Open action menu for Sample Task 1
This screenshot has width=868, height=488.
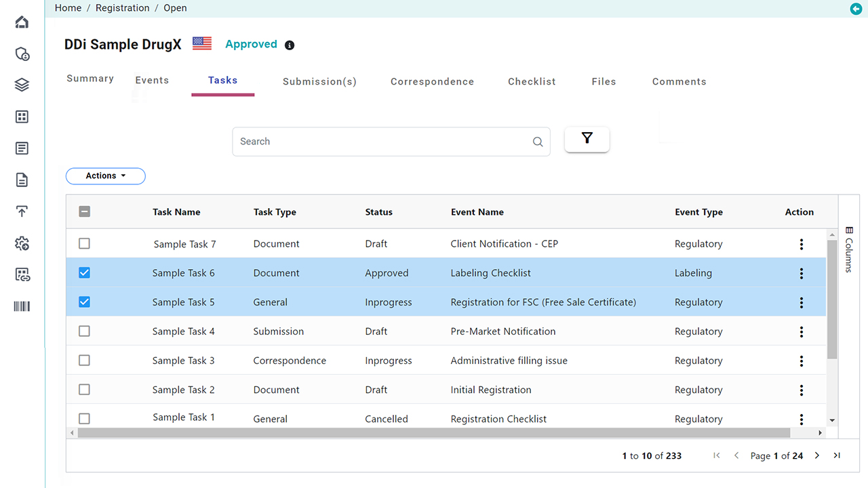click(x=802, y=419)
